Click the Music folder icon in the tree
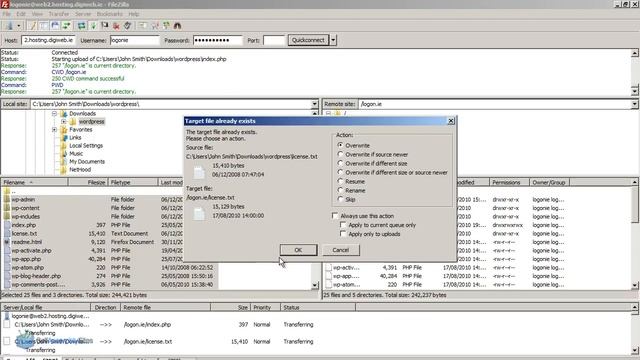Image resolution: width=640 pixels, height=360 pixels. coord(63,153)
